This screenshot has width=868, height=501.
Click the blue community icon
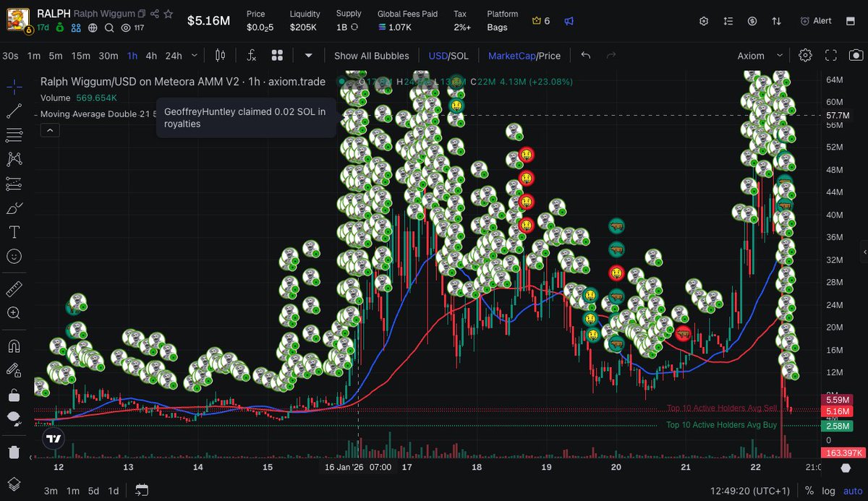coord(77,27)
